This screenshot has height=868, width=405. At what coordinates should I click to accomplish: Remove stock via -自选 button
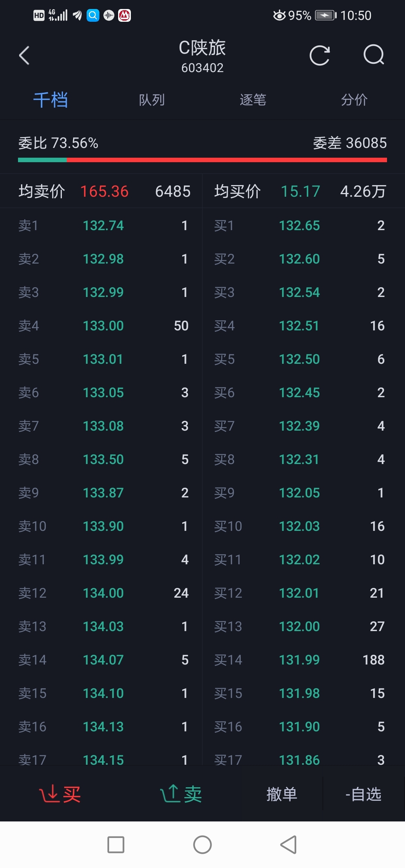coord(363,794)
